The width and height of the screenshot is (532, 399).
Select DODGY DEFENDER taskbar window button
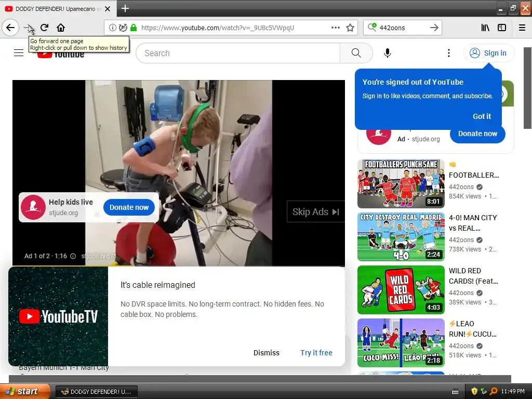coord(96,392)
